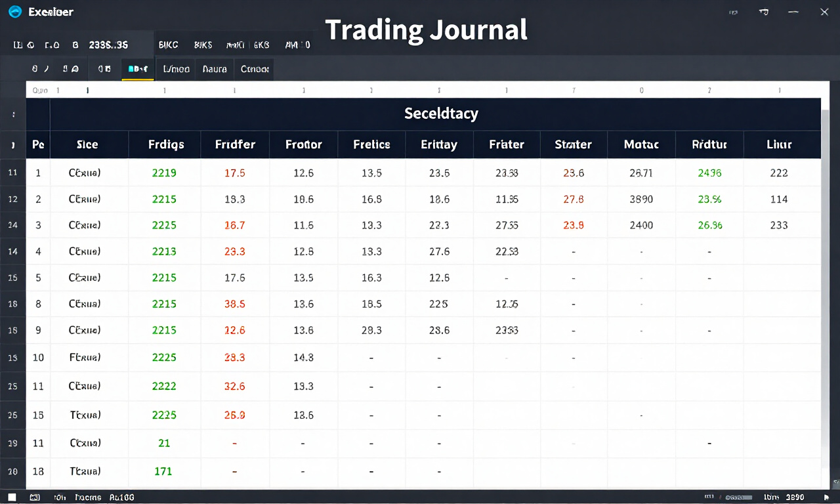Select row header 20

pos(12,472)
